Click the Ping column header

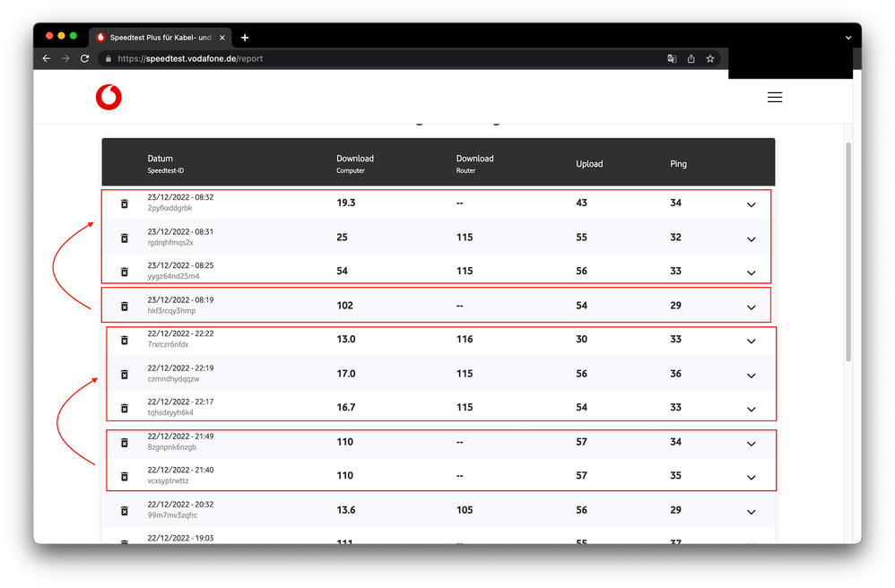click(678, 164)
